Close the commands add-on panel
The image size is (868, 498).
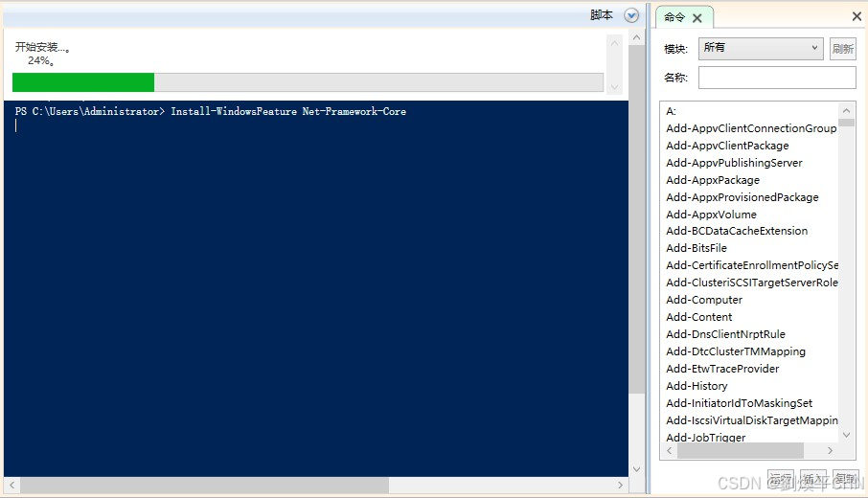[857, 16]
